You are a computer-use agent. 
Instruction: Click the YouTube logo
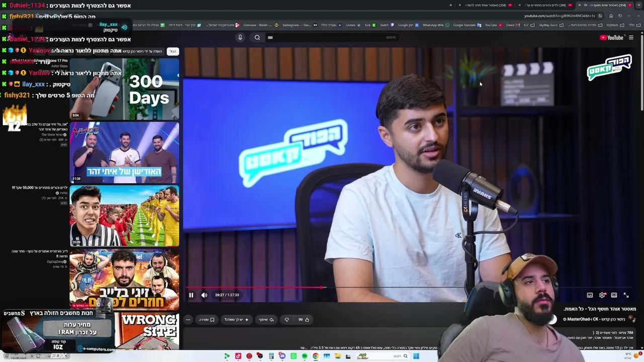click(x=611, y=38)
